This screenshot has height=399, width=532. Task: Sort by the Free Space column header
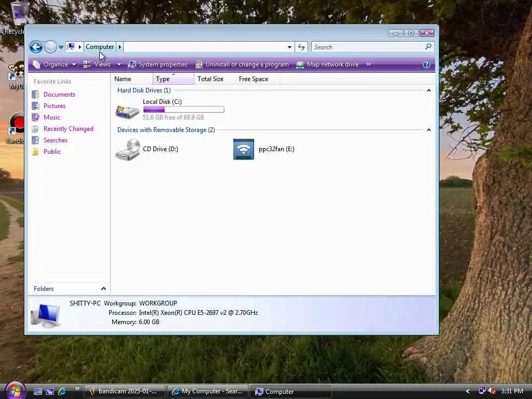258,79
